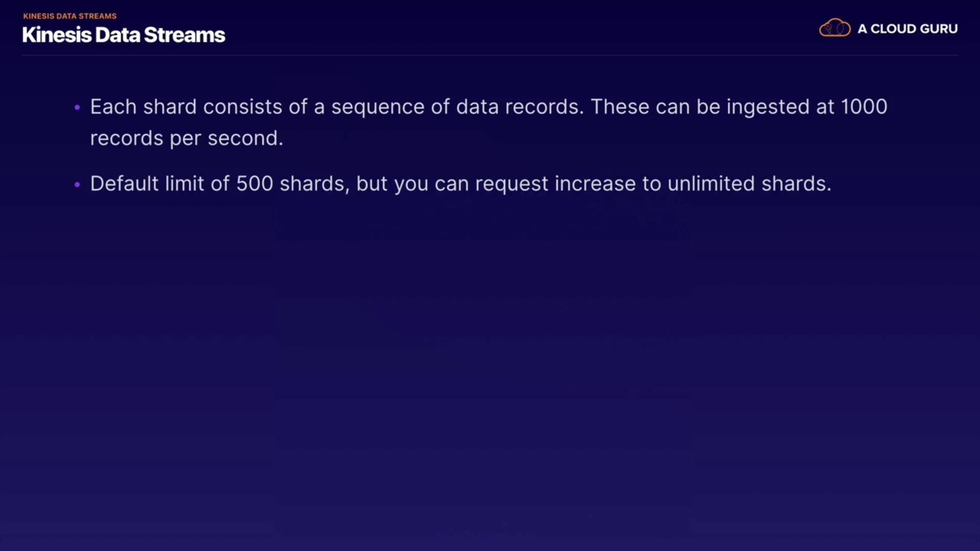Click the 'records per second.' line
This screenshot has height=551, width=980.
click(x=186, y=138)
